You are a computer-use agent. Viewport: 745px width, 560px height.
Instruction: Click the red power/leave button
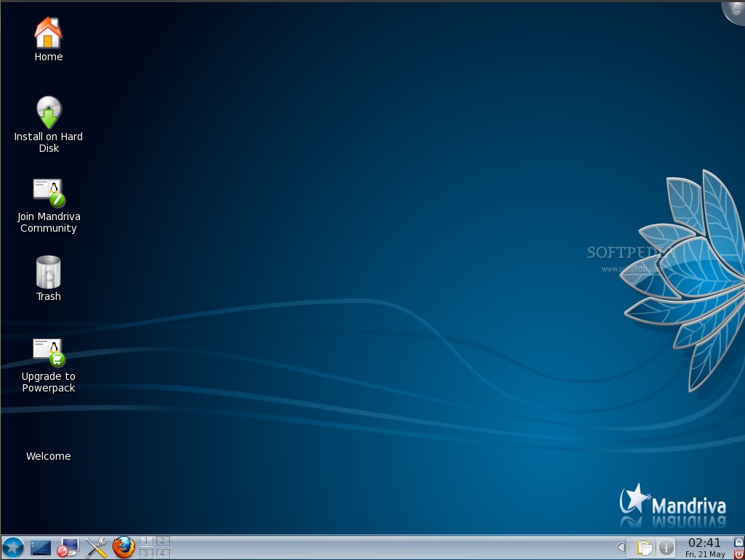[739, 553]
